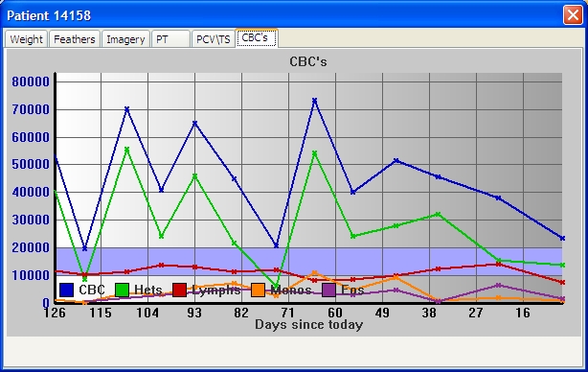Click the orange Monos legend swatch
The height and width of the screenshot is (372, 588).
point(258,290)
